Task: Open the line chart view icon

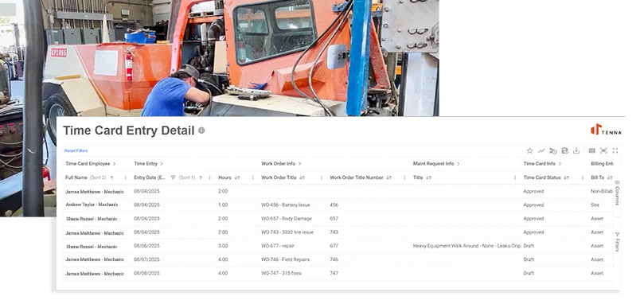Action: [541, 150]
